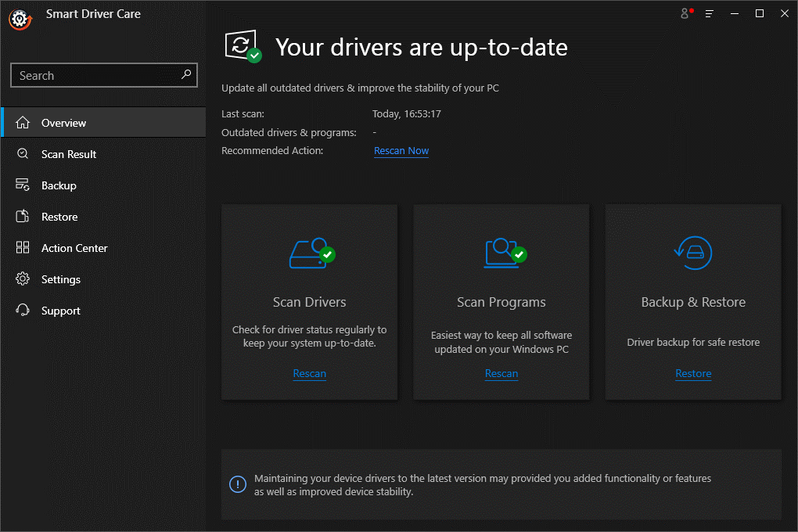798x532 pixels.
Task: Click the refresh icon beside the up-to-date headline
Action: pos(243,45)
